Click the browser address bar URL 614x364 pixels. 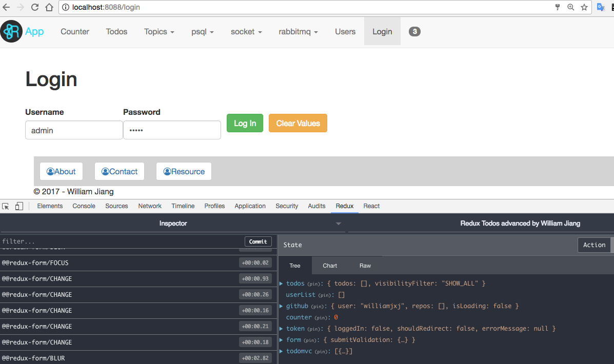click(106, 7)
